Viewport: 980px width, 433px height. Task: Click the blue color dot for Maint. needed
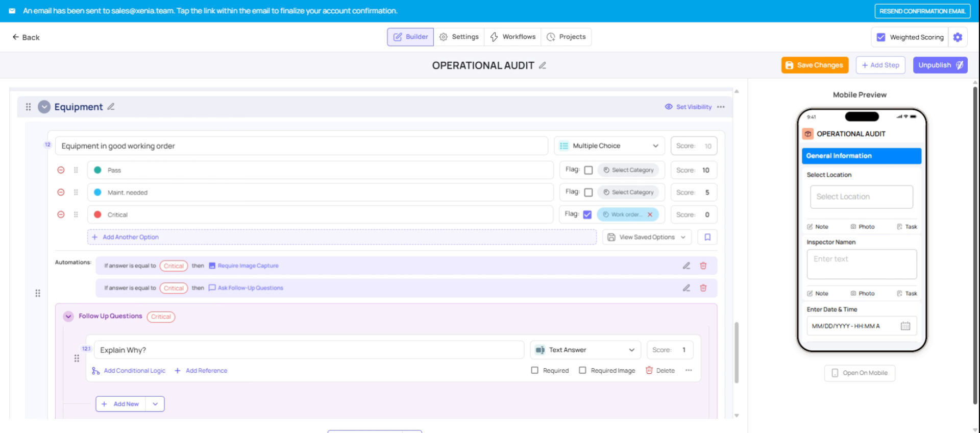coord(97,193)
